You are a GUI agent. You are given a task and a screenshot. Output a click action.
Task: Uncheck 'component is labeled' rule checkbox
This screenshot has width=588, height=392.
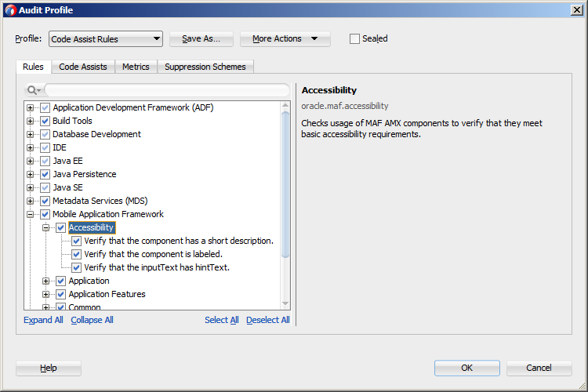(x=77, y=254)
